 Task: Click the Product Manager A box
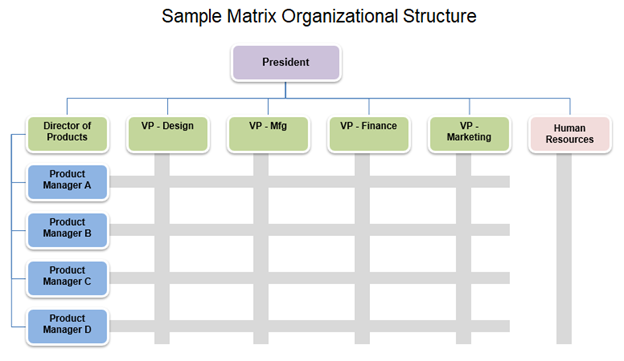[x=67, y=182]
